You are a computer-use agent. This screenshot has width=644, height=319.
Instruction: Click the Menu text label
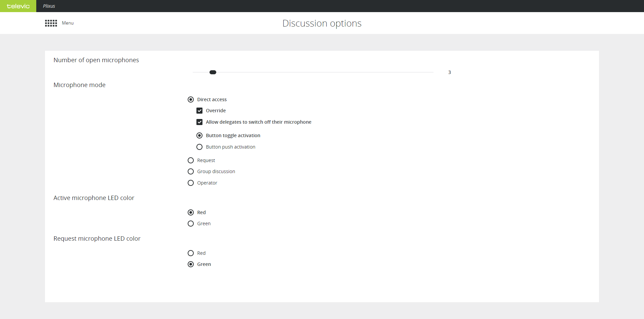(x=68, y=23)
